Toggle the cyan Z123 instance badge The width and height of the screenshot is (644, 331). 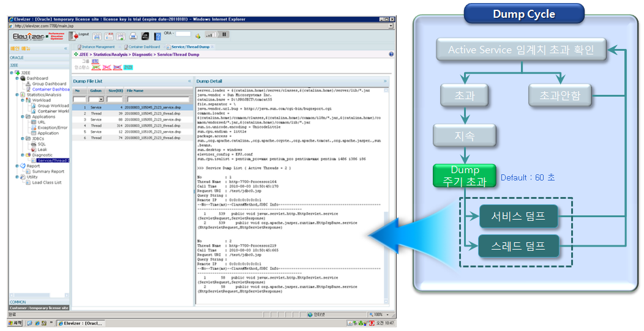point(128,67)
